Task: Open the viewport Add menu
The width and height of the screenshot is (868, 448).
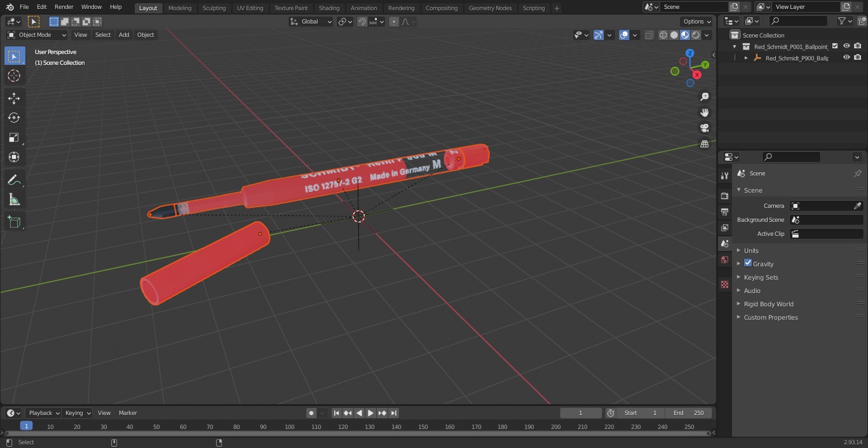Action: pos(124,35)
